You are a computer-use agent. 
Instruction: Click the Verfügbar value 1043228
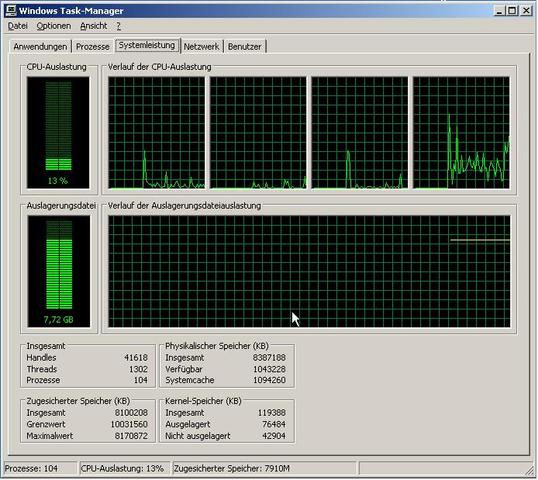pyautogui.click(x=269, y=369)
